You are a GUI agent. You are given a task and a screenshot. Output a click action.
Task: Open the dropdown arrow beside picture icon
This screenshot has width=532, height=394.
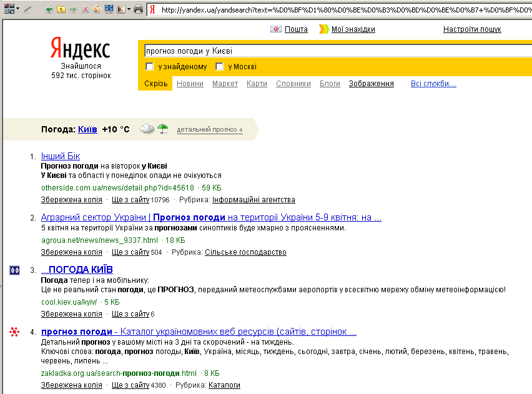point(129,9)
